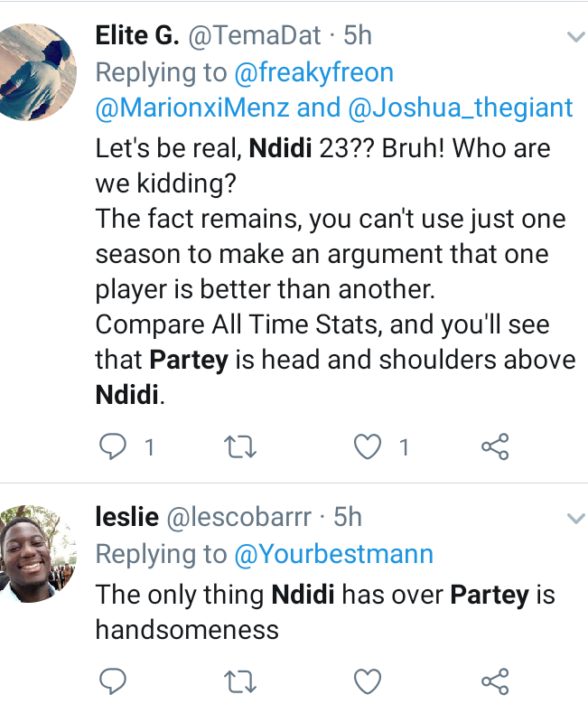Open Elite G. display name

click(137, 35)
